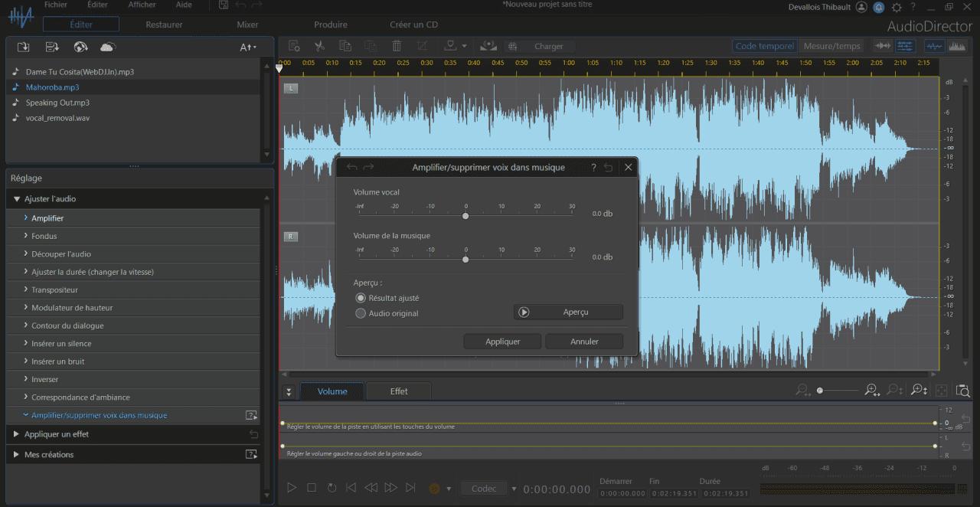Select the spectral frequency view icon top right
Image resolution: width=980 pixels, height=507 pixels.
[958, 46]
